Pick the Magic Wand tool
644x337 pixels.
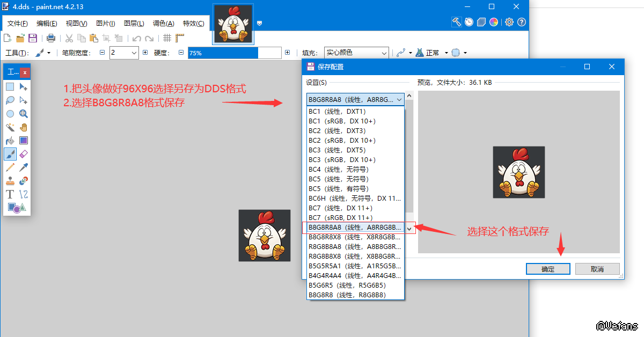coord(10,127)
